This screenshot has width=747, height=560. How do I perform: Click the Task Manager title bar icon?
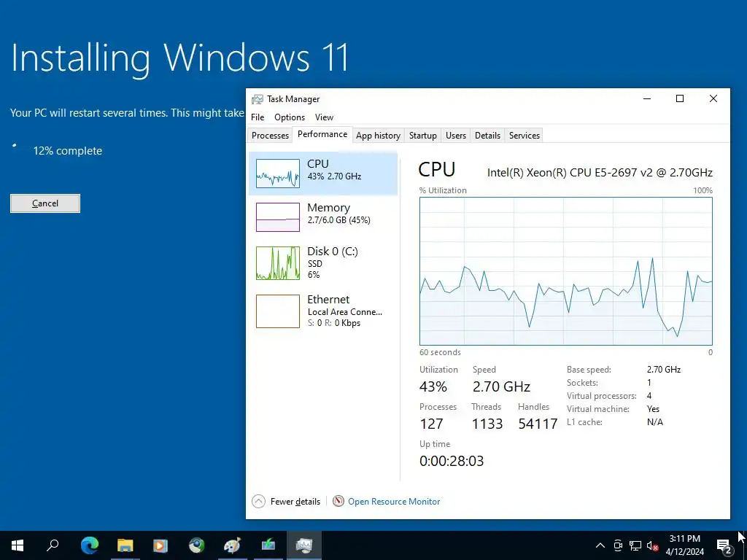pos(258,99)
